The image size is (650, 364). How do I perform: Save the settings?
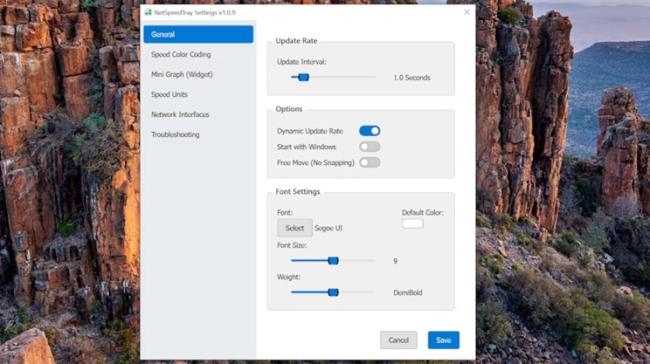point(444,340)
